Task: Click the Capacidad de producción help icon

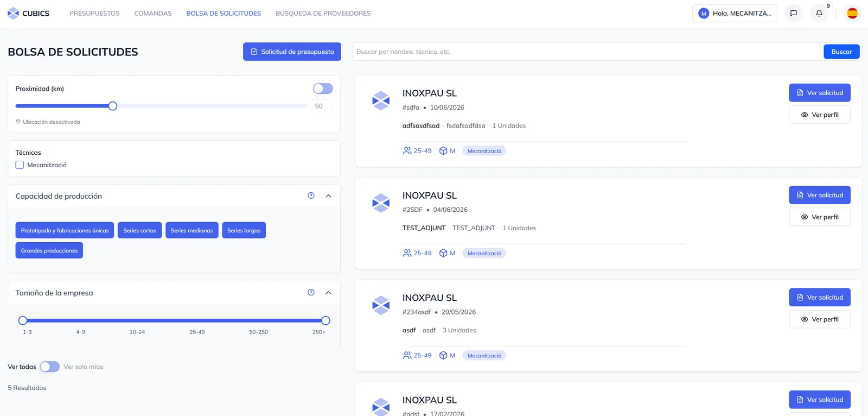Action: pyautogui.click(x=311, y=196)
